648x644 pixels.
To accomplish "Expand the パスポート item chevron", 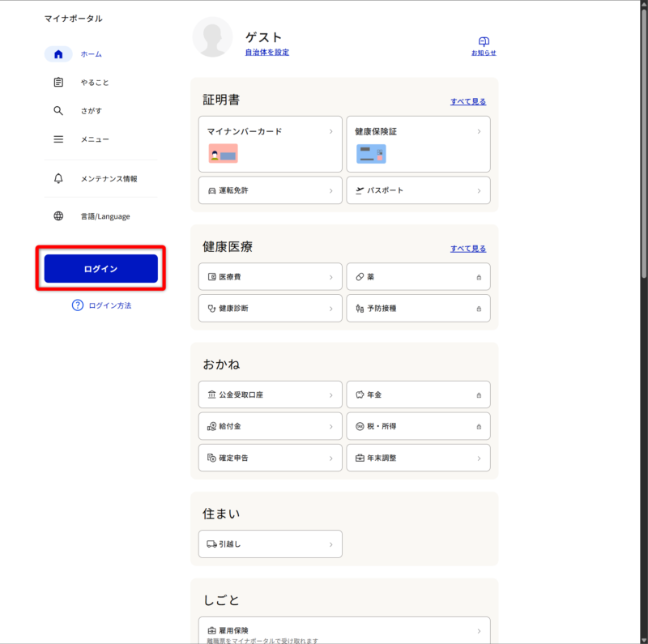I will pyautogui.click(x=479, y=190).
